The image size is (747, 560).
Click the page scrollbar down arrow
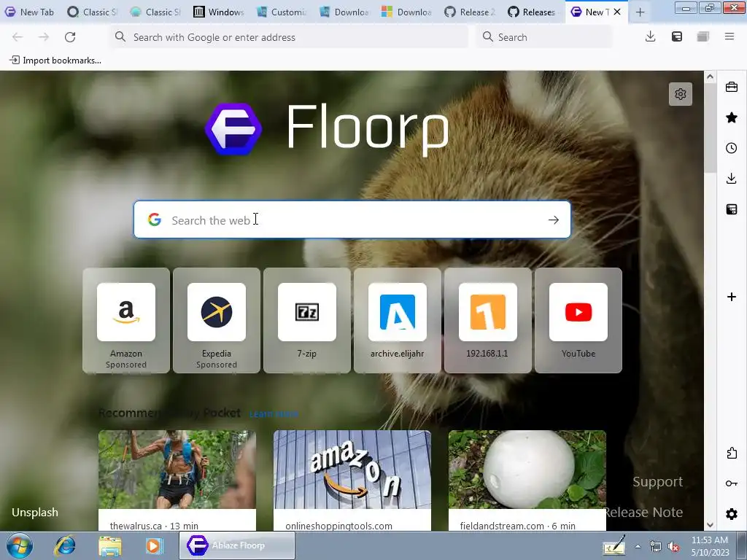(710, 525)
